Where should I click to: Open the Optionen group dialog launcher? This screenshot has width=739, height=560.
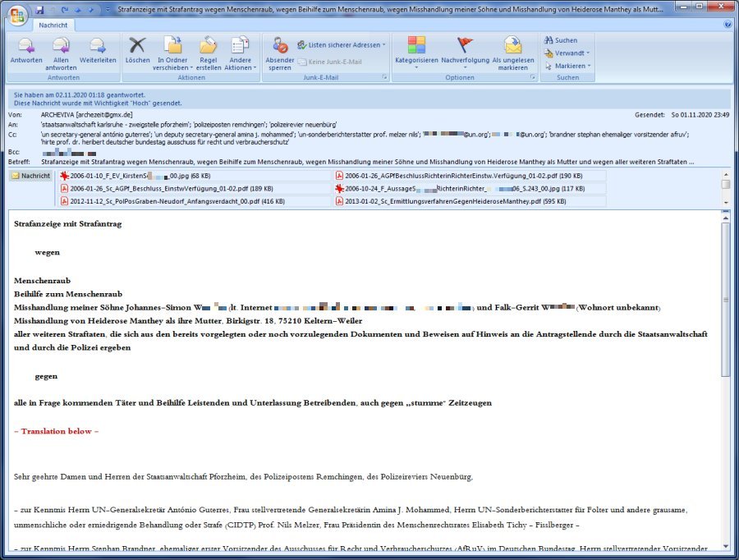[x=533, y=77]
